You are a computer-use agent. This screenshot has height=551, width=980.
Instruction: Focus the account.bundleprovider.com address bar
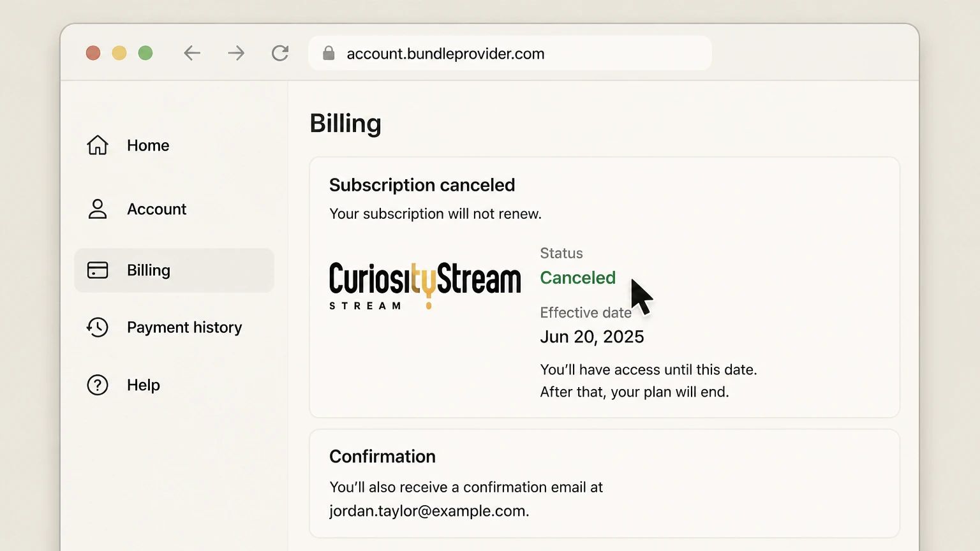[510, 53]
